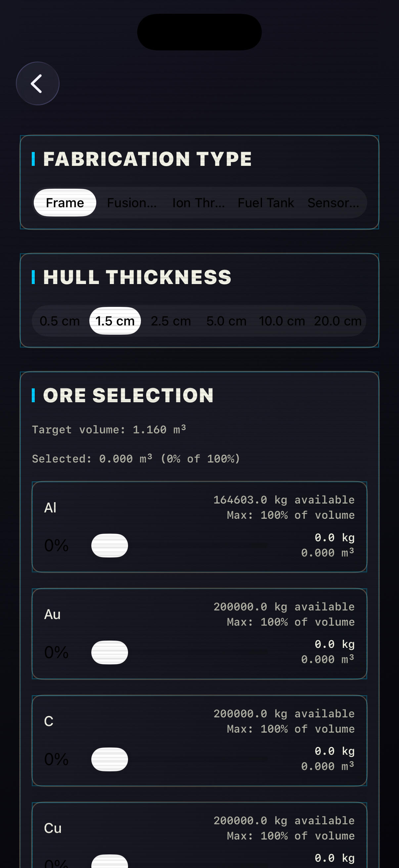Tap the Ore Selection section heading
The image size is (399, 868).
[x=128, y=395]
